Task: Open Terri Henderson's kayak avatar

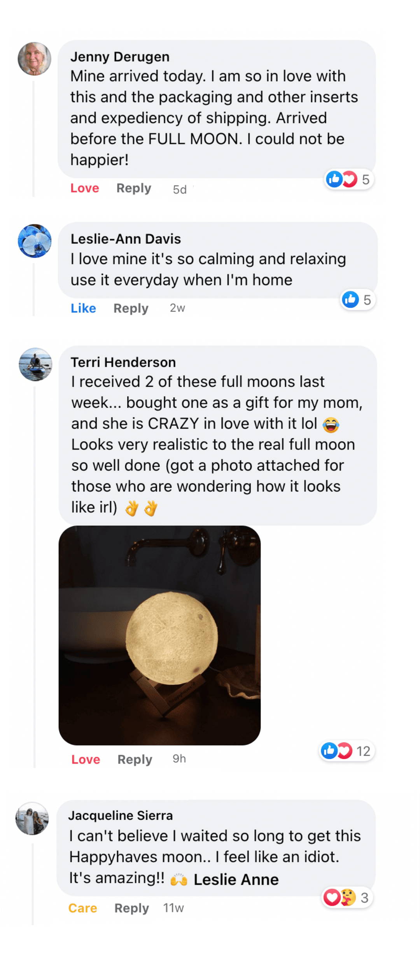Action: (35, 364)
